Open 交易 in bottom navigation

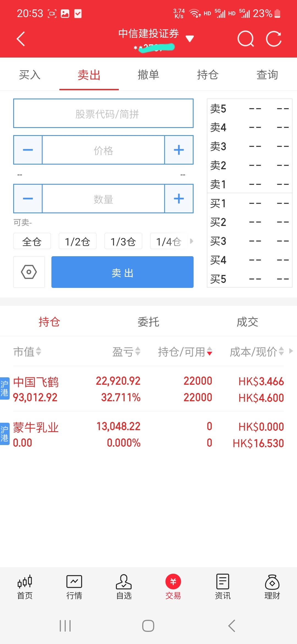(x=173, y=587)
